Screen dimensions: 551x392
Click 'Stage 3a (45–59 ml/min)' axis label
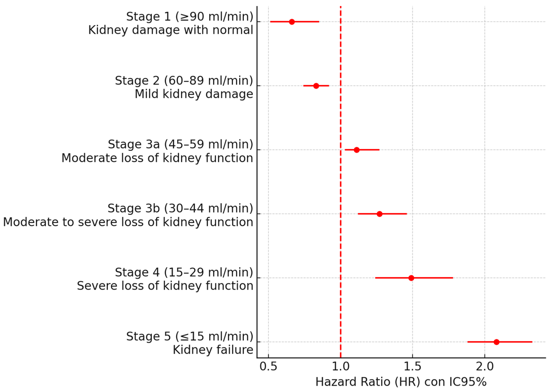pos(180,144)
